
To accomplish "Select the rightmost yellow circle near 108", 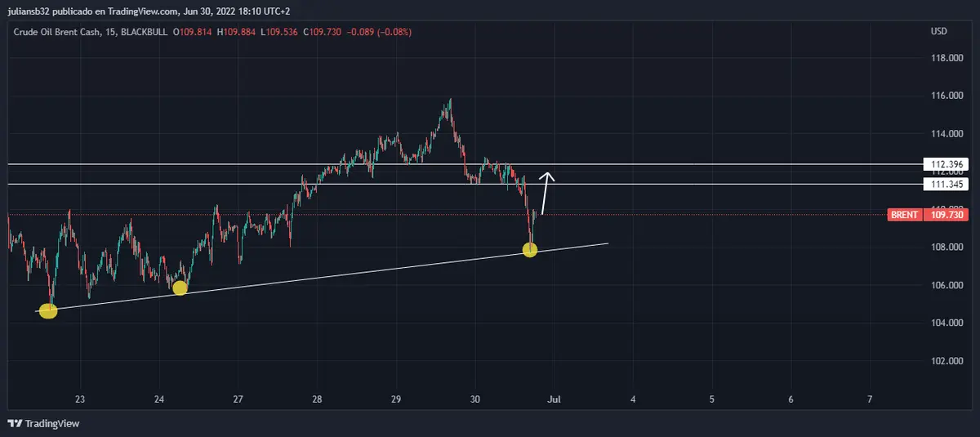I will click(x=529, y=250).
